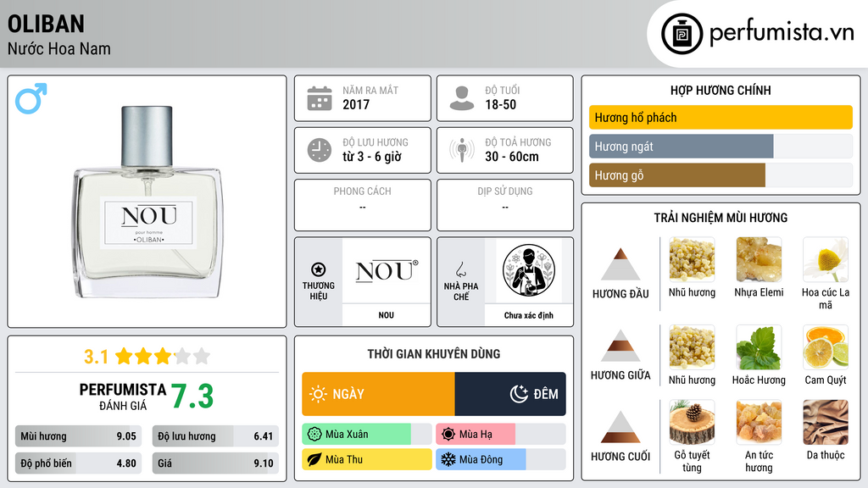Screen dimensions: 868x488
Task: Click the Mùi hương 9.05 score bar
Action: coord(79,436)
